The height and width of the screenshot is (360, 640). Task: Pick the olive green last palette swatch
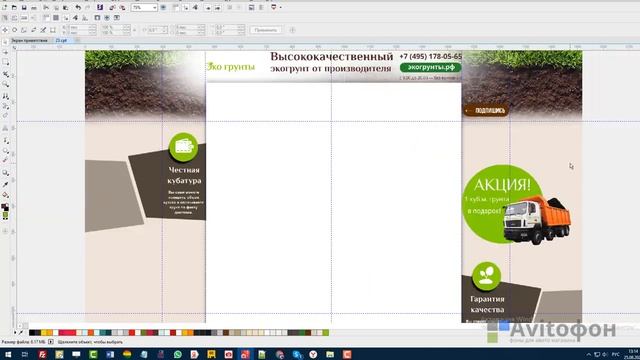[326, 333]
